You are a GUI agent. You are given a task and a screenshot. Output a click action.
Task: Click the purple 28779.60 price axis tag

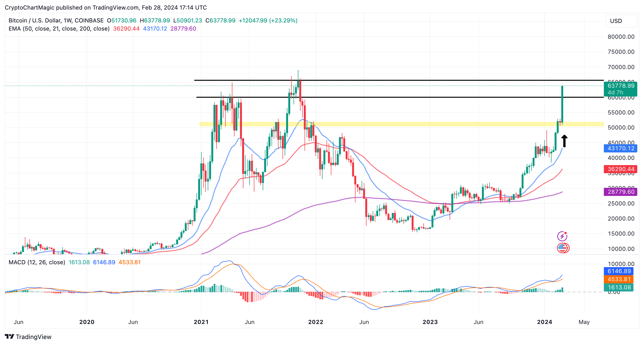coord(620,192)
